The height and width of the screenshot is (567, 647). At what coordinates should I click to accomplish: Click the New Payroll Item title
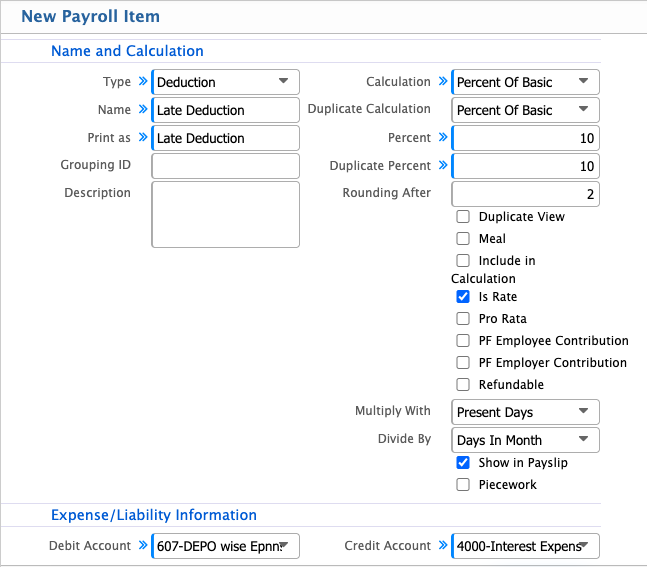point(90,17)
